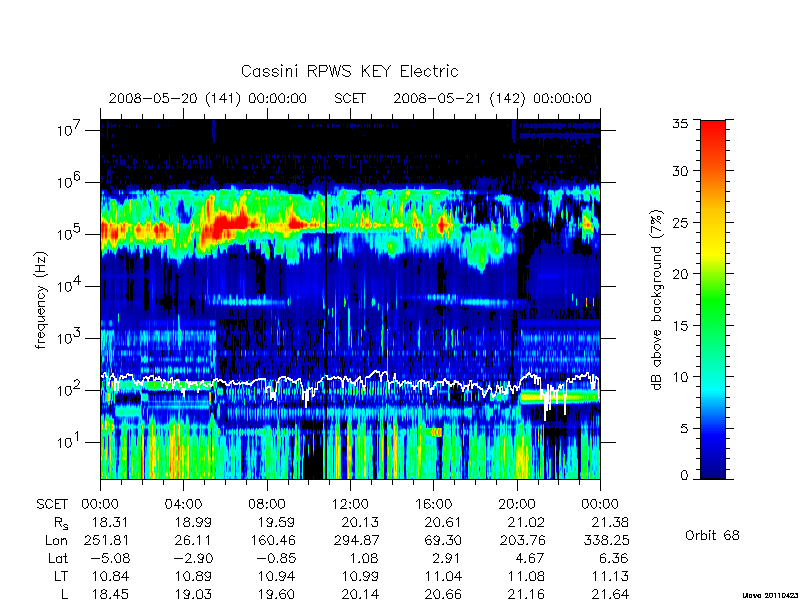Click the local time value "11.04"
Image resolution: width=800 pixels, height=600 pixels.
443,576
